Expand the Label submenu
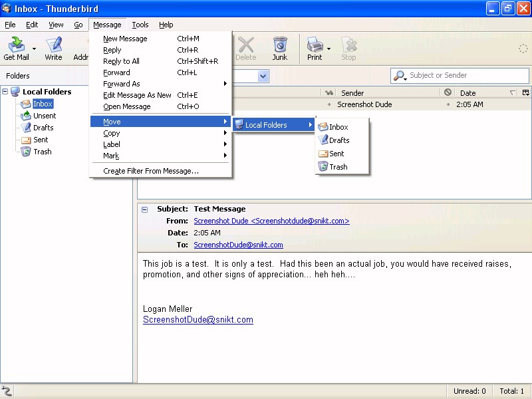The height and width of the screenshot is (399, 532). tap(161, 144)
